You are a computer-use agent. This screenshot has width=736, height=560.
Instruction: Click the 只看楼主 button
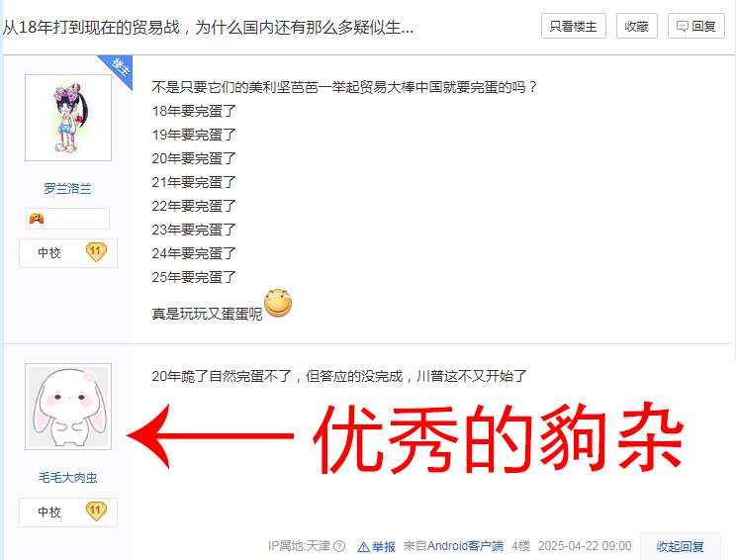573,26
